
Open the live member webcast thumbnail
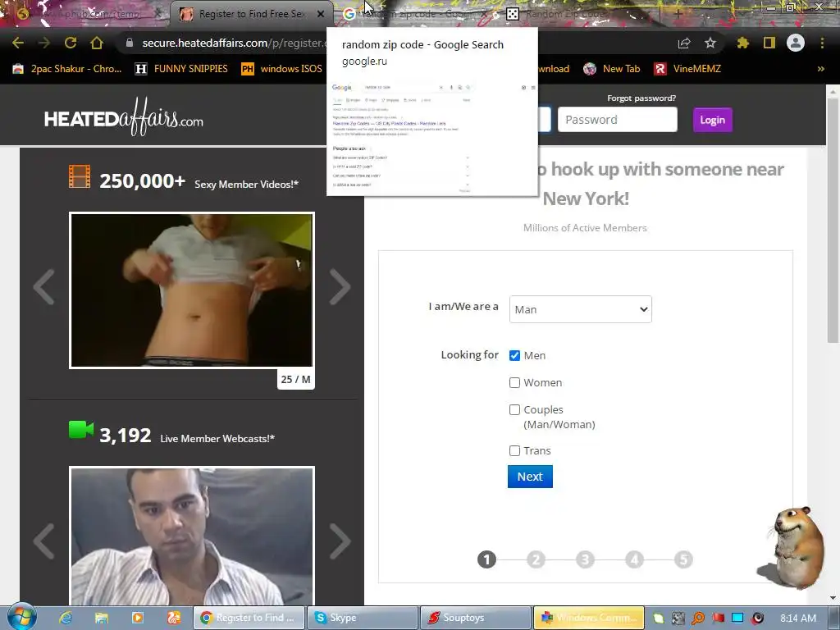tap(192, 536)
